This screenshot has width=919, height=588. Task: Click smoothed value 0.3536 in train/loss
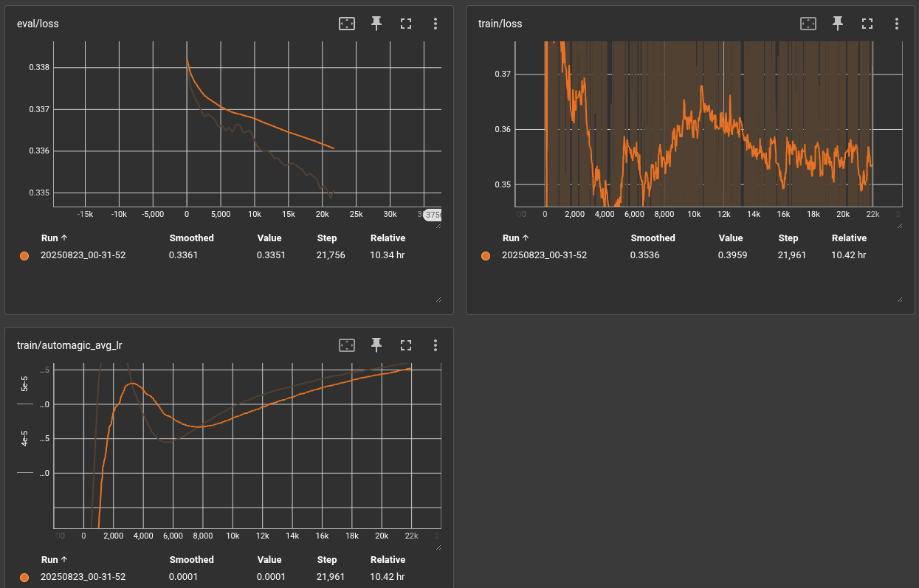[x=644, y=255]
